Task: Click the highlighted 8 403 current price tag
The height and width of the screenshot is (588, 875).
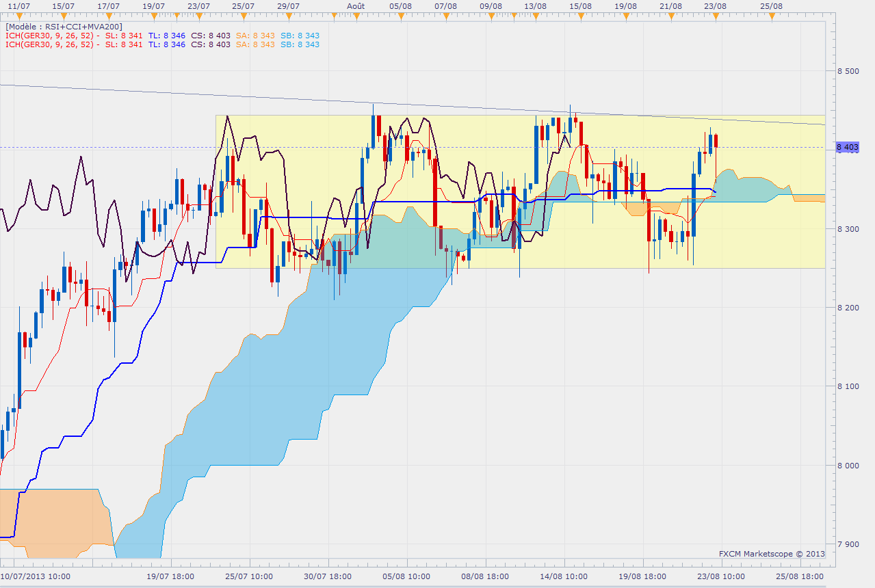Action: click(847, 147)
